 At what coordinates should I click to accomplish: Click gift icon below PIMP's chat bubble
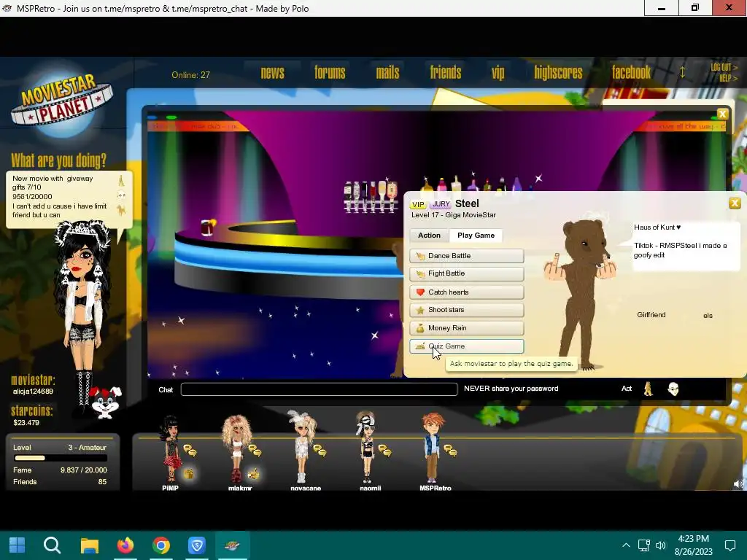[x=189, y=474]
